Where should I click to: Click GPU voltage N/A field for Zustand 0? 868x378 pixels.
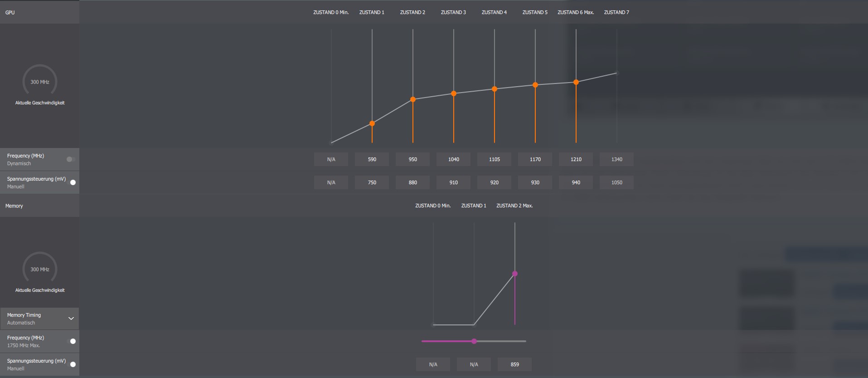(331, 182)
